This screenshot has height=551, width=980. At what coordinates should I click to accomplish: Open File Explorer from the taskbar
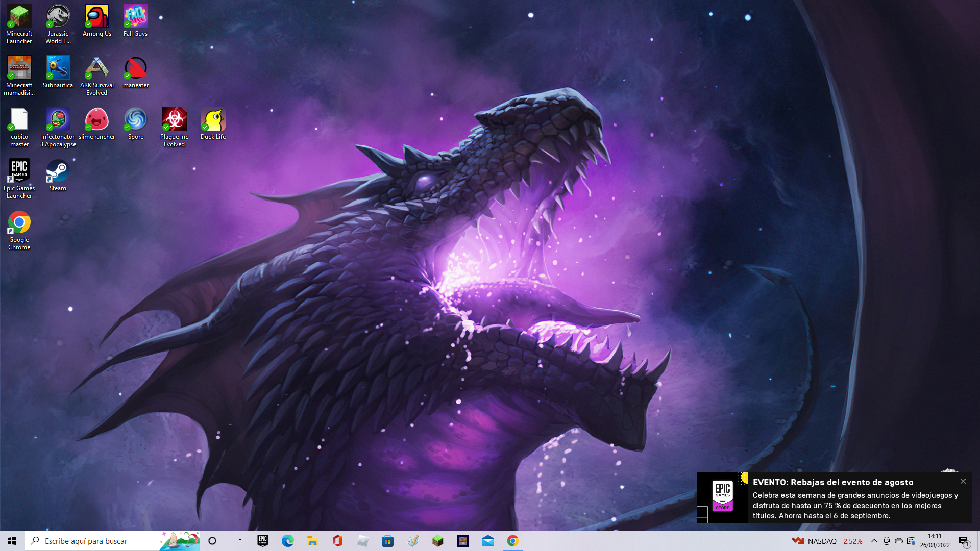312,541
